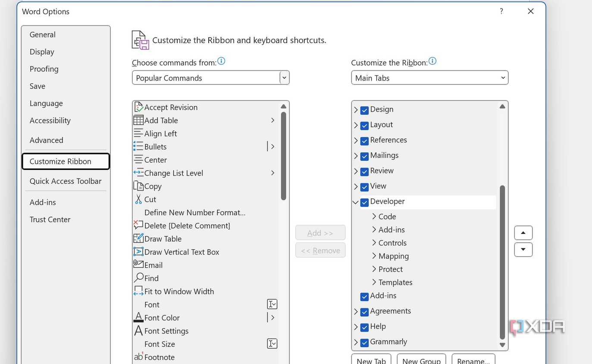Uncheck the Layout tab checkbox
Viewport: 592px width, 364px height.
(364, 125)
